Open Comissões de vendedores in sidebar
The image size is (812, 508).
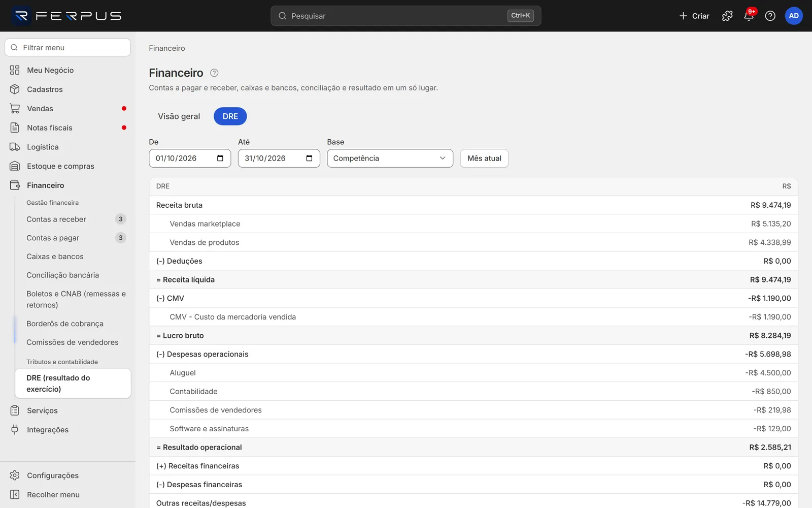pos(73,342)
